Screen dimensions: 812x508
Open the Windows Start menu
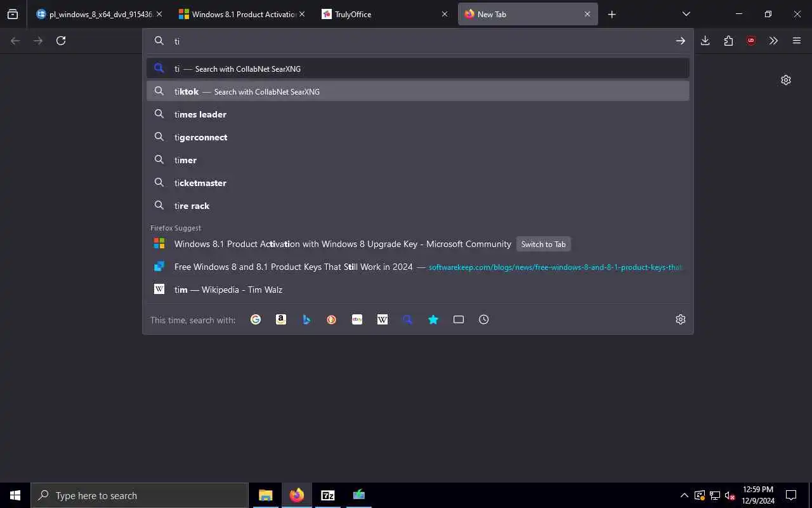(15, 495)
